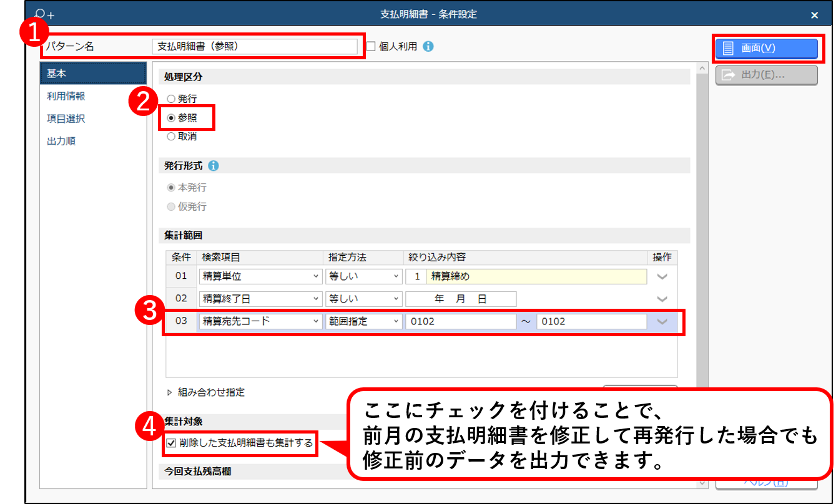Click the starting 0102 code field
The width and height of the screenshot is (836, 504).
click(x=461, y=321)
